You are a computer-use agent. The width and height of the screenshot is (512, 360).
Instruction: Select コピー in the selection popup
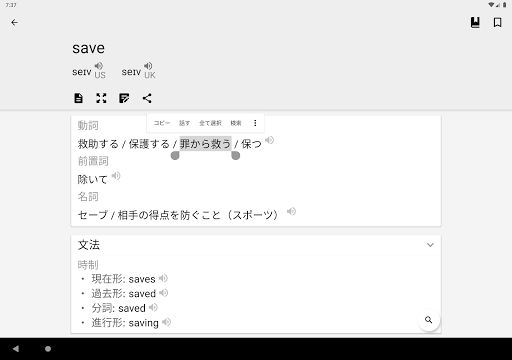(162, 123)
